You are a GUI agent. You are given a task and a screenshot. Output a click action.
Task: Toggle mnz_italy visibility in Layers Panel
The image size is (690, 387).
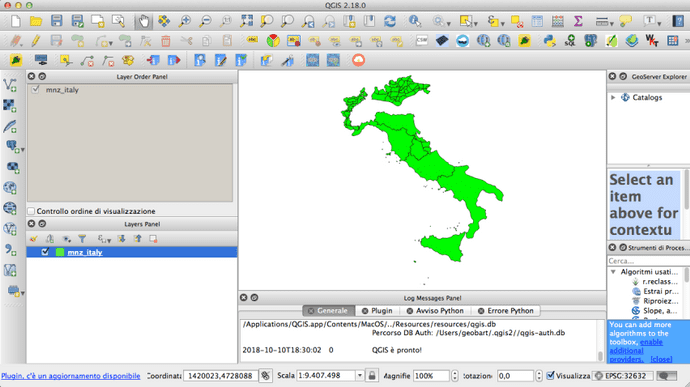coord(45,252)
